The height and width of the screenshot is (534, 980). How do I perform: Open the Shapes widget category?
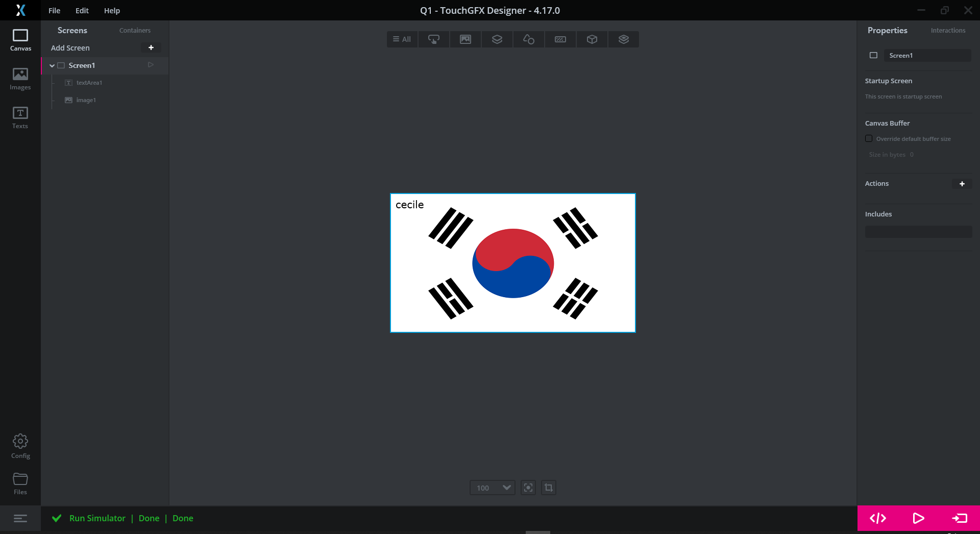529,39
